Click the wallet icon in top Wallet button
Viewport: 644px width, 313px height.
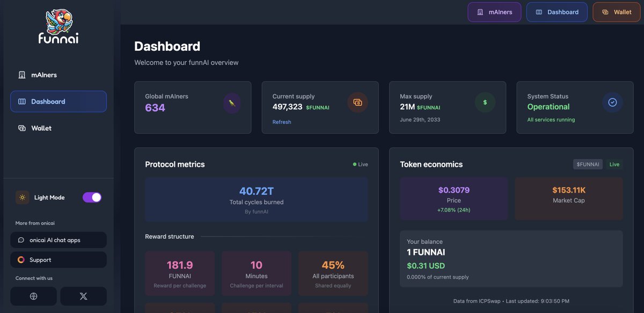pyautogui.click(x=605, y=12)
